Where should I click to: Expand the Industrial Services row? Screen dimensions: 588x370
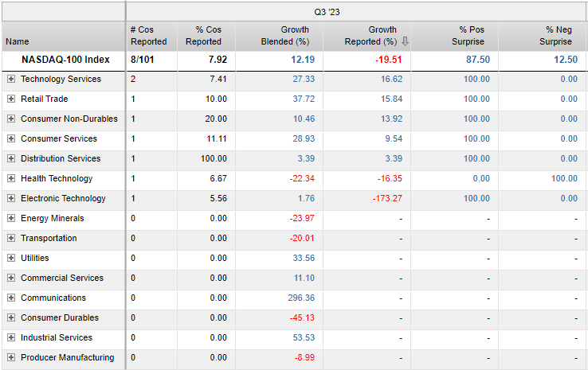[x=11, y=337]
